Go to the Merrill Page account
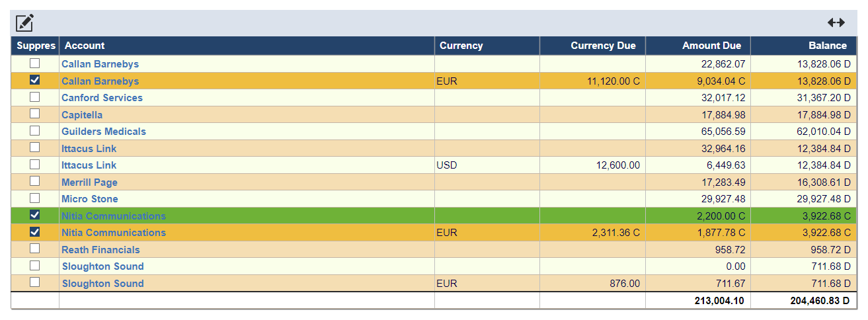This screenshot has width=868, height=320. [89, 182]
